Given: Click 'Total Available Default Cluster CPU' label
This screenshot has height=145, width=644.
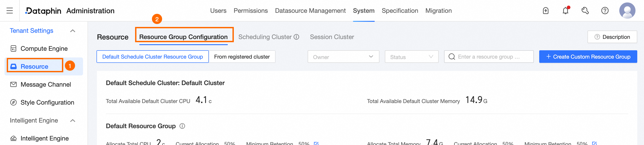Looking at the screenshot, I should coord(148,101).
